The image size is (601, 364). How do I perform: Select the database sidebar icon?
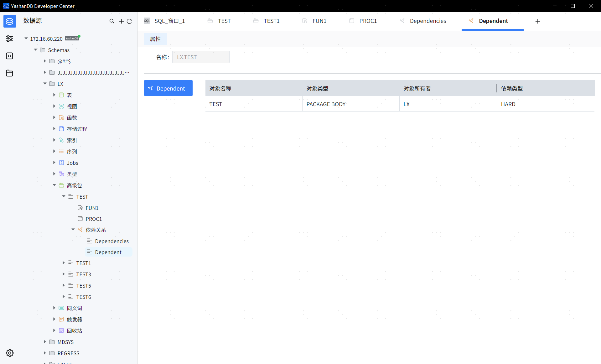tap(9, 21)
